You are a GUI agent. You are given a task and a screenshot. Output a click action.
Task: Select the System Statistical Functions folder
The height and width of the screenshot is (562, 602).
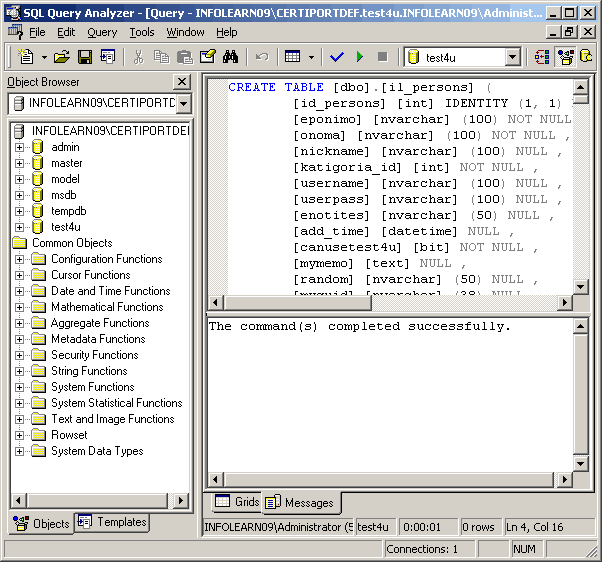tap(117, 403)
